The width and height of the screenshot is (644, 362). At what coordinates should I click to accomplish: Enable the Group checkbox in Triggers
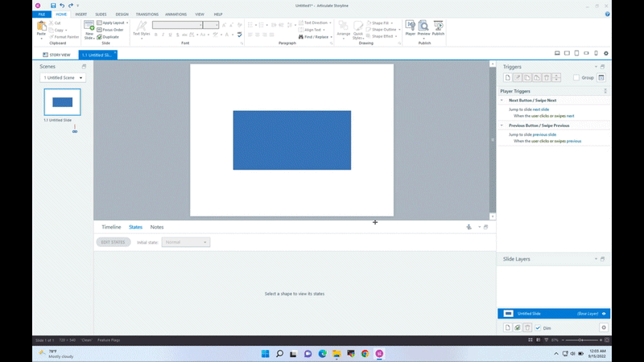click(576, 78)
